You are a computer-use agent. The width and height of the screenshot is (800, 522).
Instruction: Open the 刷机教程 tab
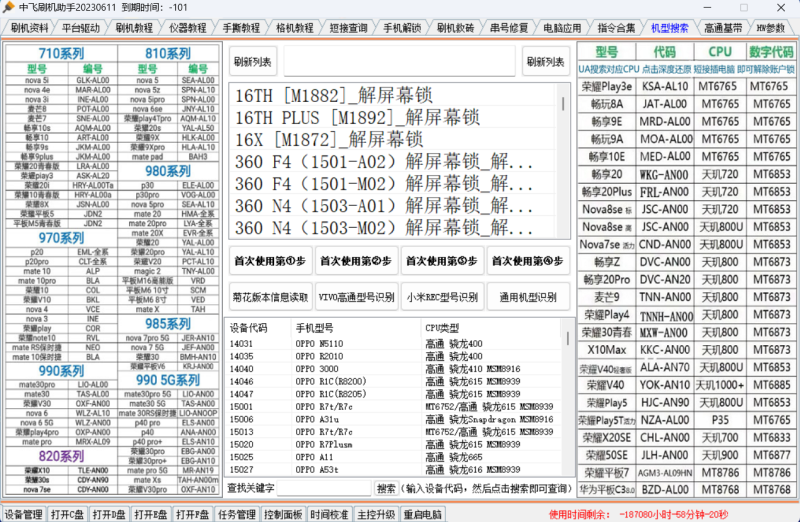pos(134,28)
